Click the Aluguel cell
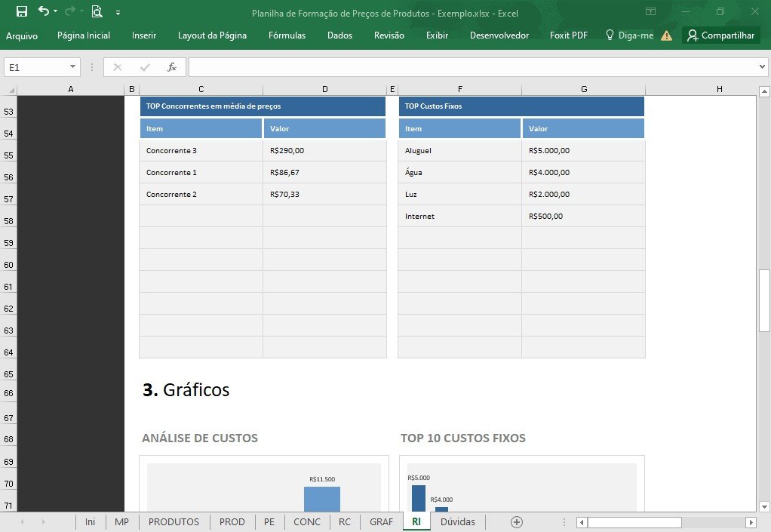This screenshot has width=771, height=532. point(459,150)
